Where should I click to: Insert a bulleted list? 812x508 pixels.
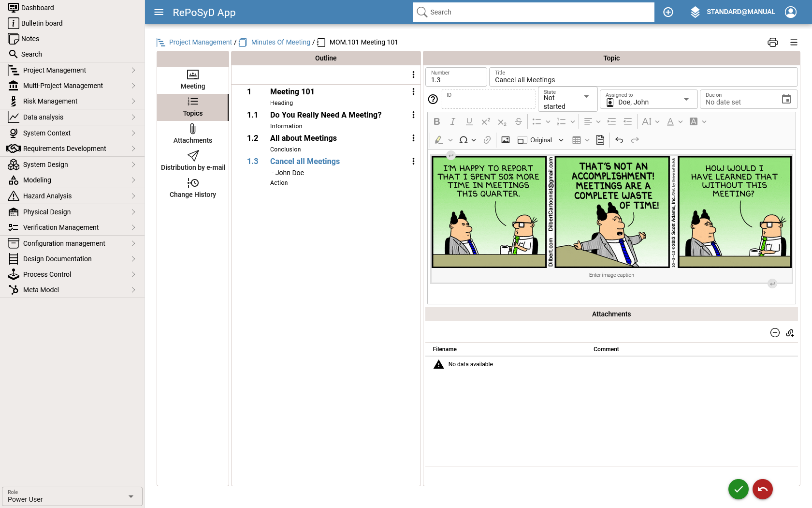click(536, 121)
